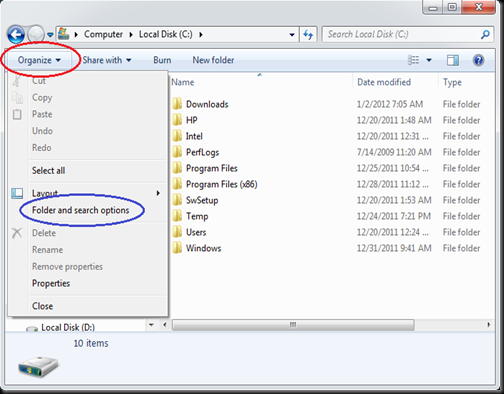This screenshot has width=504, height=394.
Task: Select the Windows folder icon
Action: tap(177, 248)
